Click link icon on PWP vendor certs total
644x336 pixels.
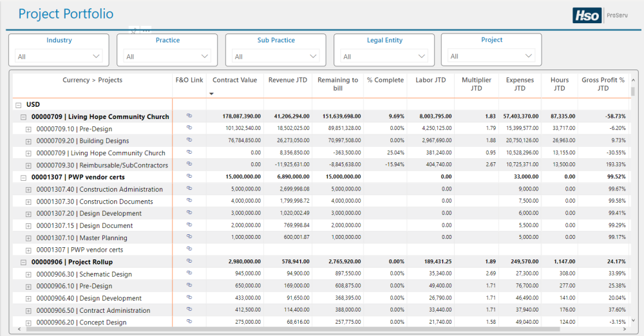click(x=189, y=177)
